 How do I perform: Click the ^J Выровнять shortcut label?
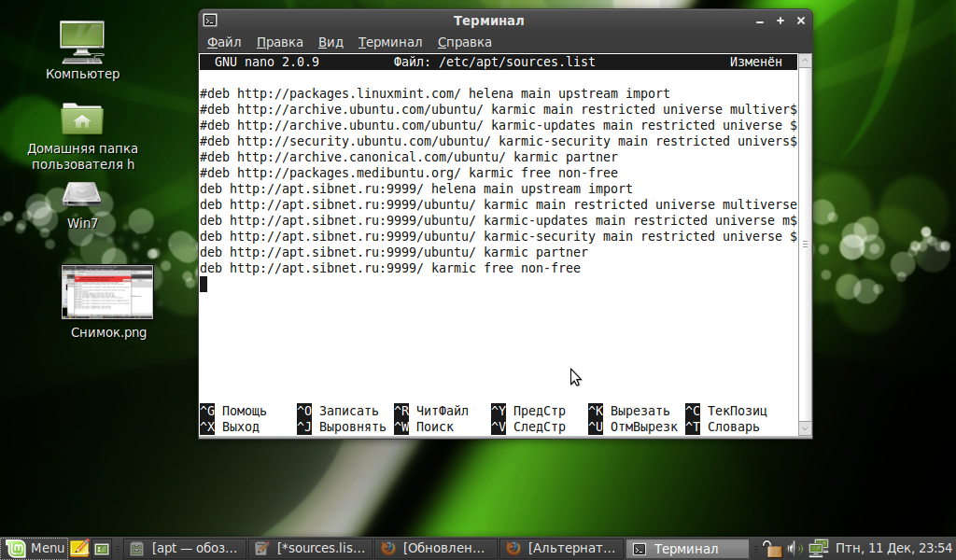coord(342,427)
